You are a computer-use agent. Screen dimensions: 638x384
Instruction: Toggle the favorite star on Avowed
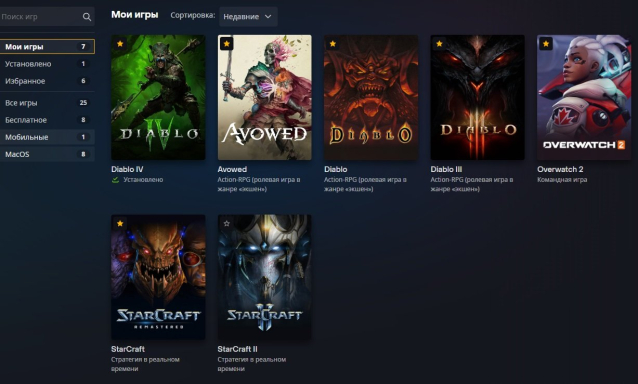click(x=227, y=44)
